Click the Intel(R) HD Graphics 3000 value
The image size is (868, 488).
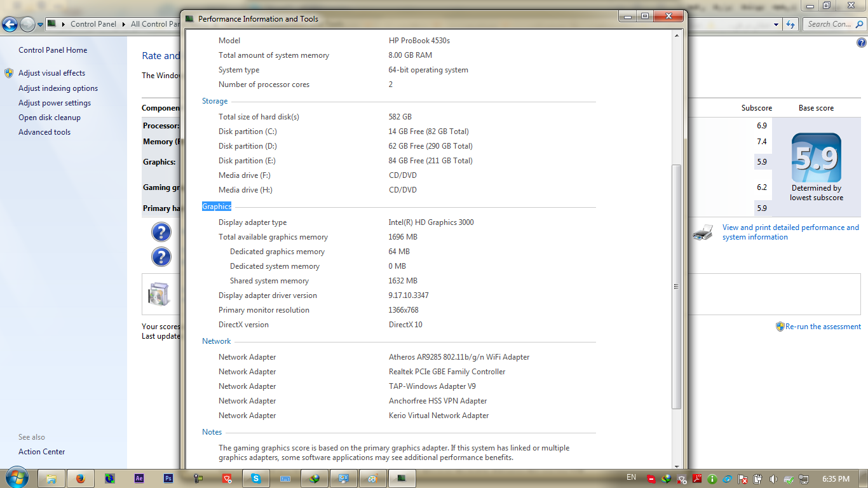pos(431,222)
